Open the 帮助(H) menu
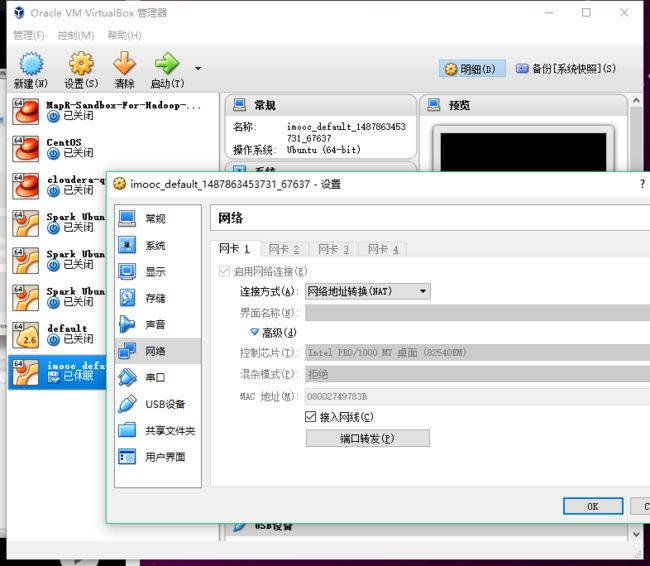 (x=124, y=35)
